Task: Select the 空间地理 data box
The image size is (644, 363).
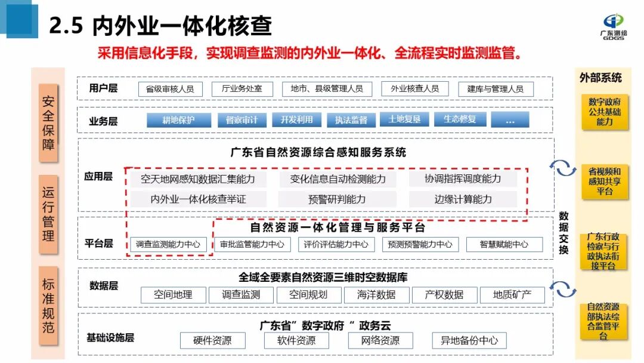Action: point(174,295)
